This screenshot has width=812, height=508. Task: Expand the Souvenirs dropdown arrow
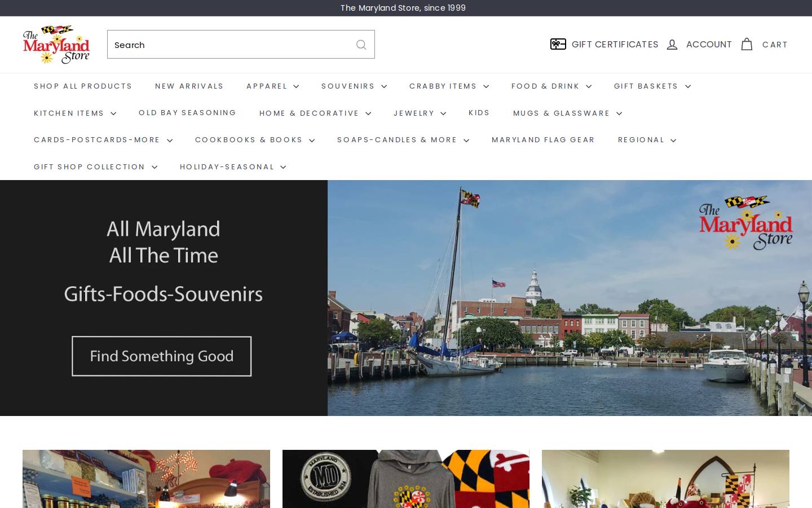[x=384, y=86]
